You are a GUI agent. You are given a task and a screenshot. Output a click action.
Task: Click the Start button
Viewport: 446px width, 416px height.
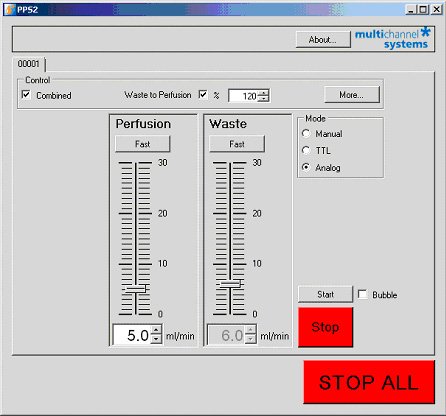pos(325,294)
